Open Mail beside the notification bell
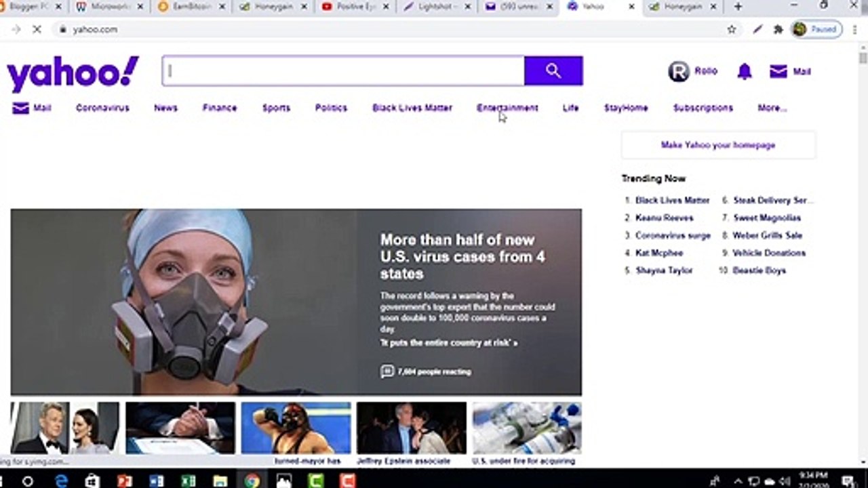This screenshot has height=488, width=868. (x=790, y=71)
